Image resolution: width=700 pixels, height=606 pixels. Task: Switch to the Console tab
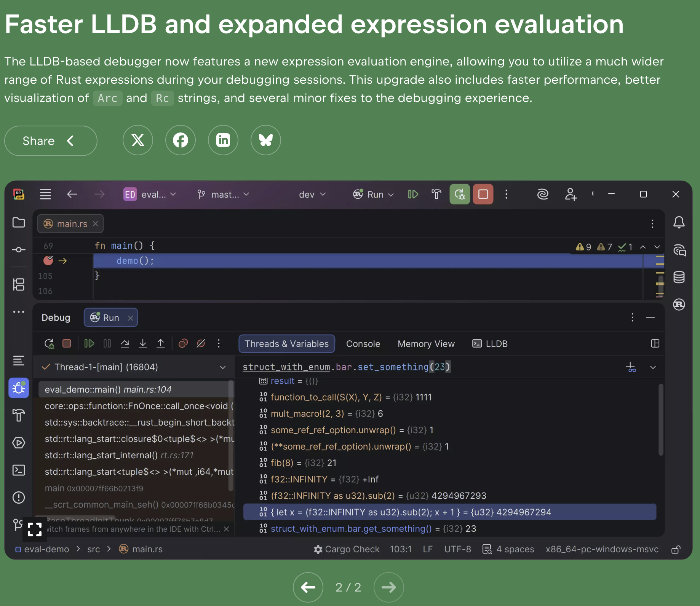point(363,344)
